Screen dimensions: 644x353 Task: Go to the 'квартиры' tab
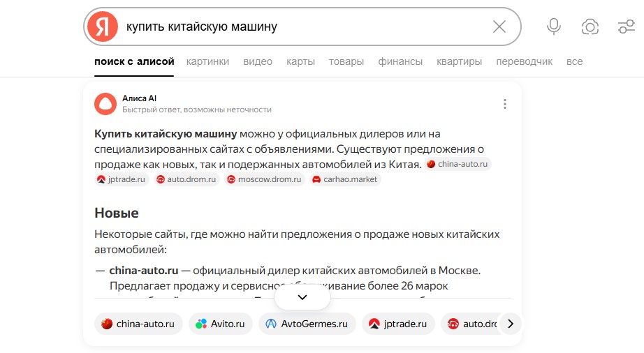[x=459, y=62]
